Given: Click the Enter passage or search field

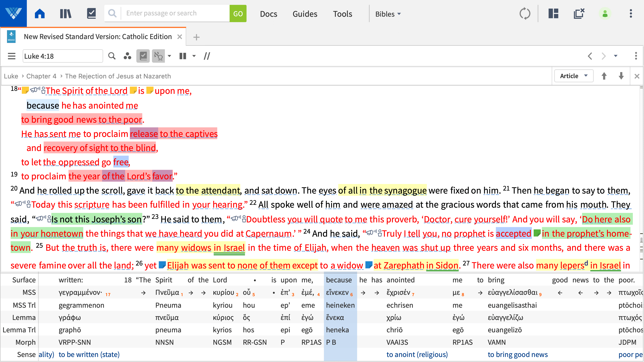Looking at the screenshot, I should [175, 13].
